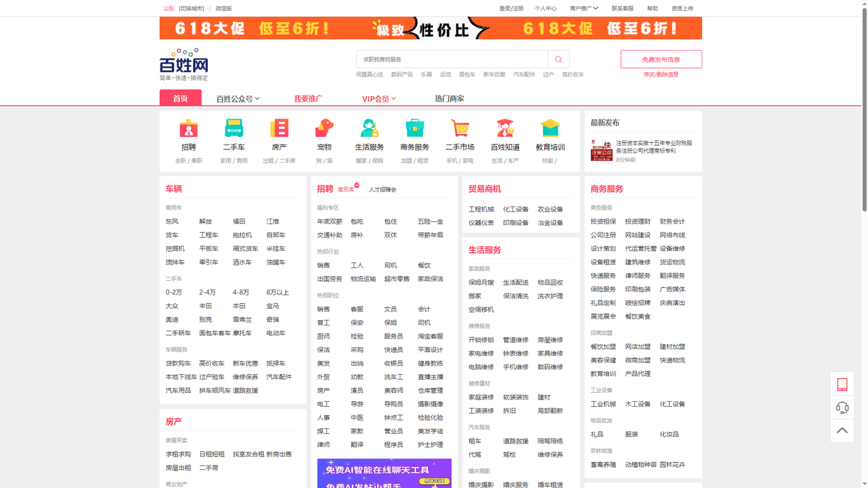Click the 百姓网 logo
Screen dimensions: 868x488
tap(184, 64)
